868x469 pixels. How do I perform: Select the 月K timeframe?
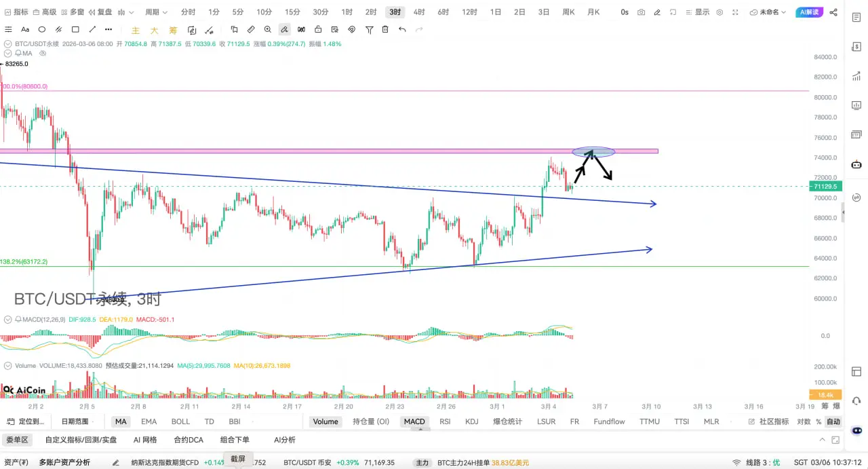(593, 12)
